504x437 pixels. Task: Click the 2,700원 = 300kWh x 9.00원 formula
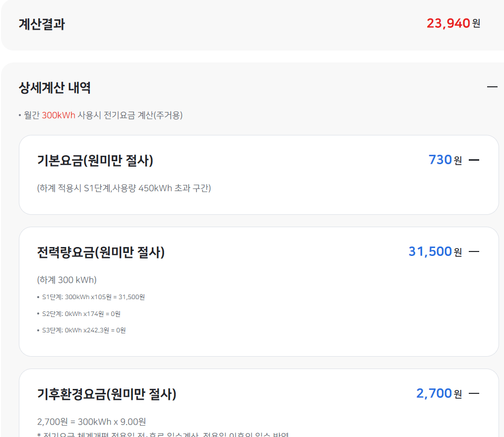(91, 421)
